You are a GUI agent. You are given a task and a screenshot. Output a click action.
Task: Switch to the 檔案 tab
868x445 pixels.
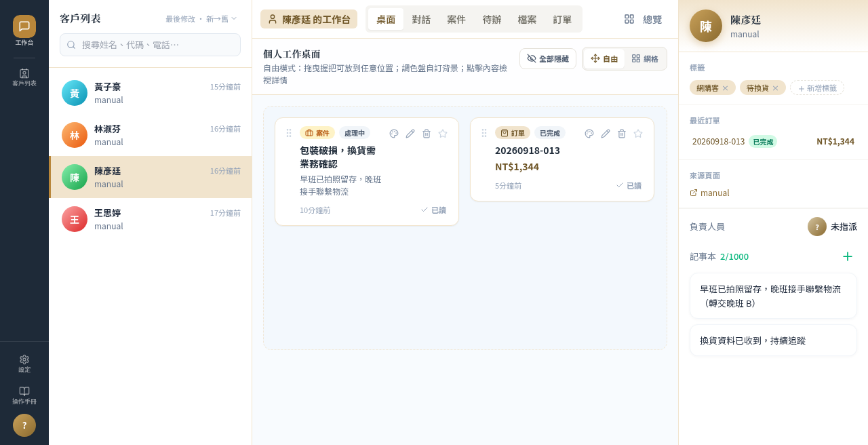pos(527,19)
